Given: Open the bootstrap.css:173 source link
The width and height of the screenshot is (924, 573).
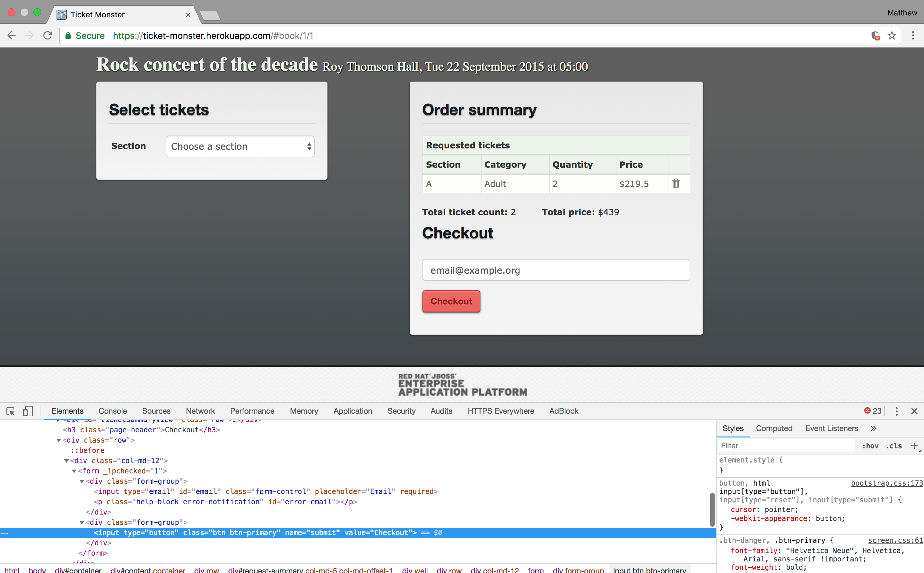Looking at the screenshot, I should tap(886, 483).
